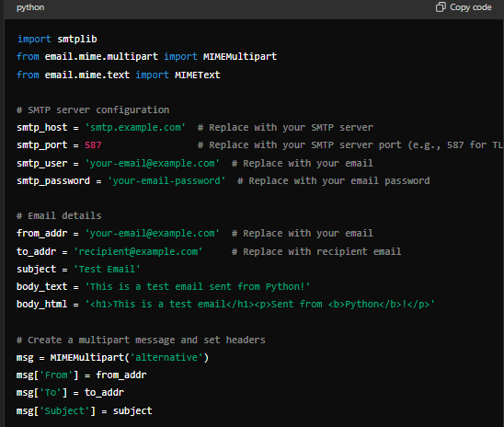Click on the smtplib import word
The height and width of the screenshot is (427, 504).
click(77, 39)
